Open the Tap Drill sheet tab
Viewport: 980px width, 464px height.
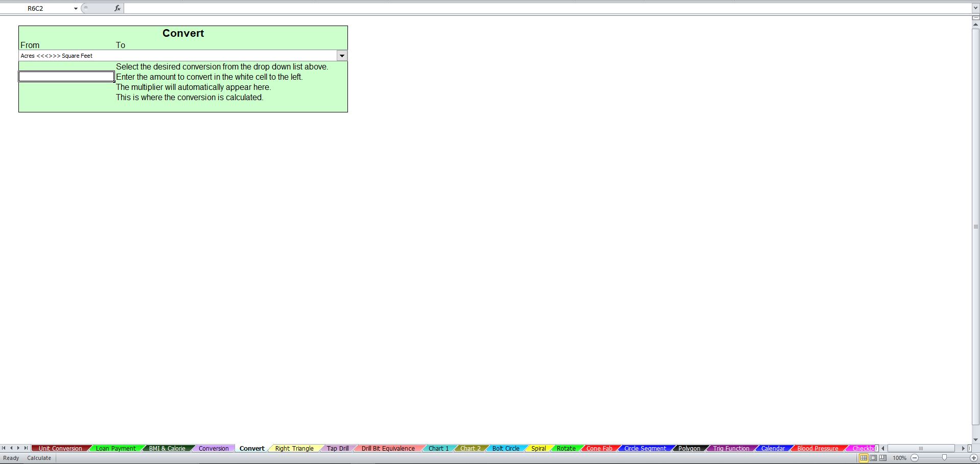pyautogui.click(x=338, y=449)
